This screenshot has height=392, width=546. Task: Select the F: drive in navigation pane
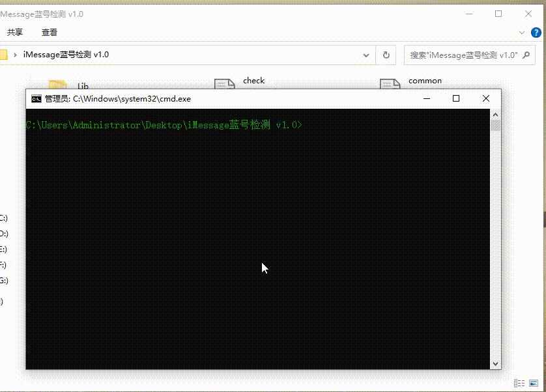tap(3, 265)
